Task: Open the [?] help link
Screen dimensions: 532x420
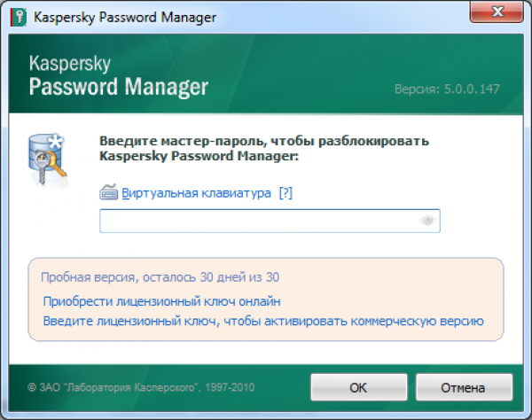Action: click(x=286, y=192)
